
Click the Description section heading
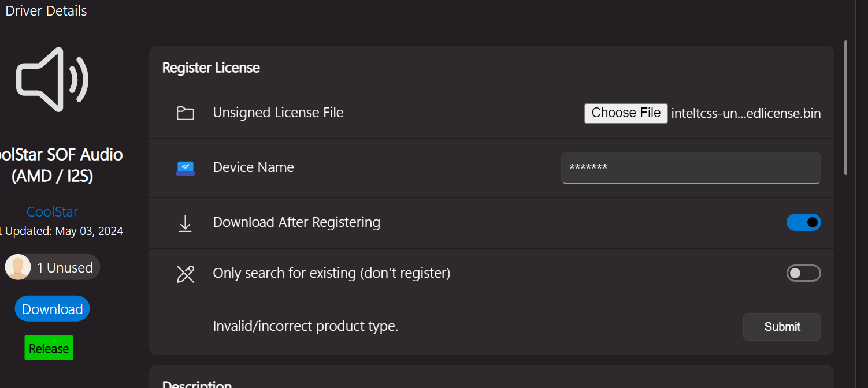coord(197,385)
